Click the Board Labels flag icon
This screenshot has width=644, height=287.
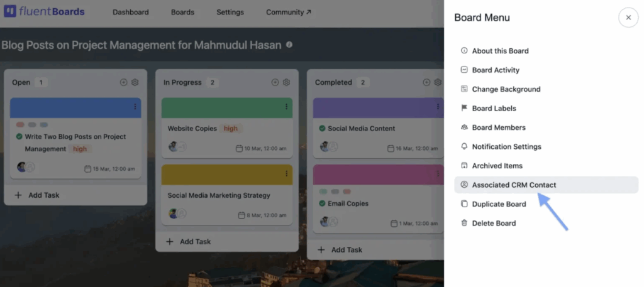464,108
